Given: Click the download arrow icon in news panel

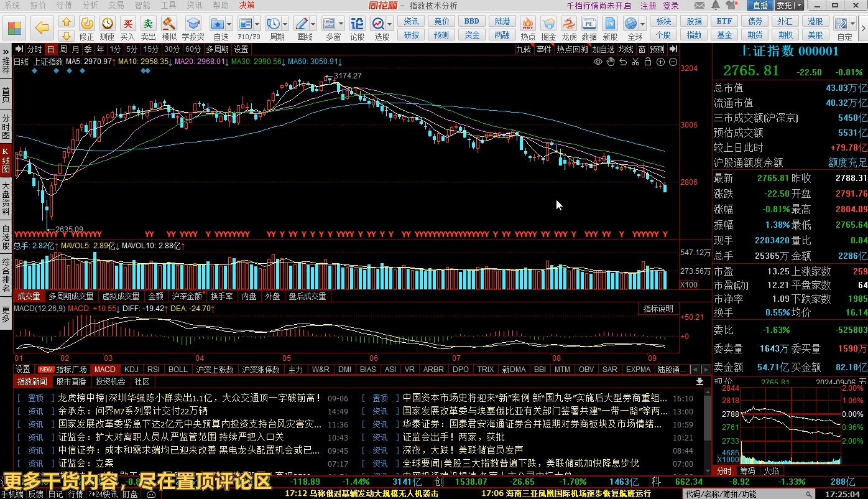Looking at the screenshot, I should coord(699,381).
